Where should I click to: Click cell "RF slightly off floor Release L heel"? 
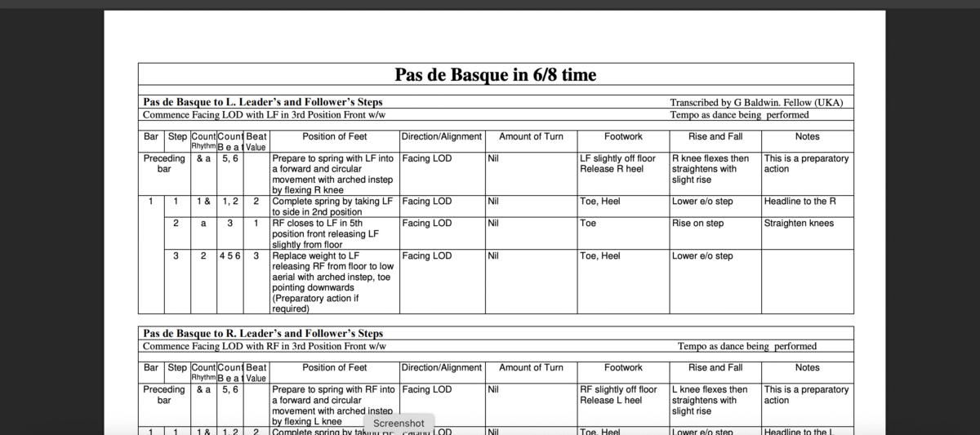618,395
